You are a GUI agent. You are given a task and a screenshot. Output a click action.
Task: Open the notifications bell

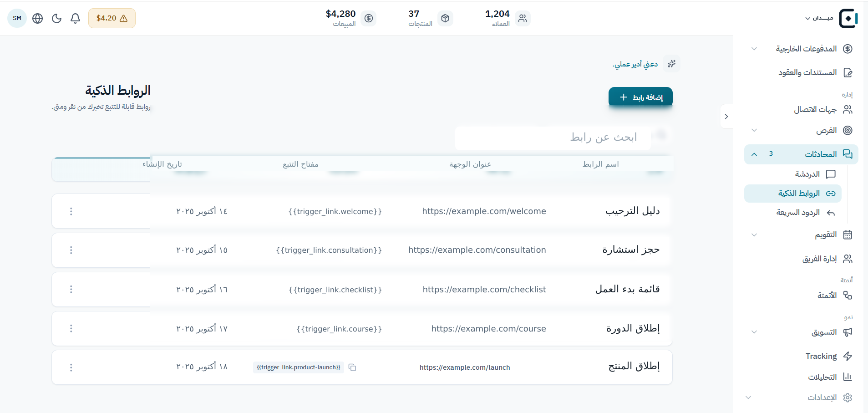pyautogui.click(x=76, y=18)
